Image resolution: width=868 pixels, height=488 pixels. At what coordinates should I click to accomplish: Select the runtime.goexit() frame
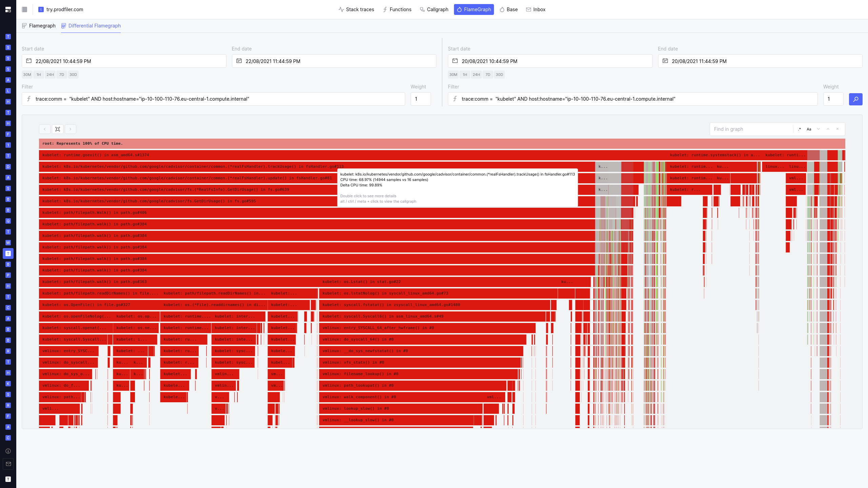[353, 155]
